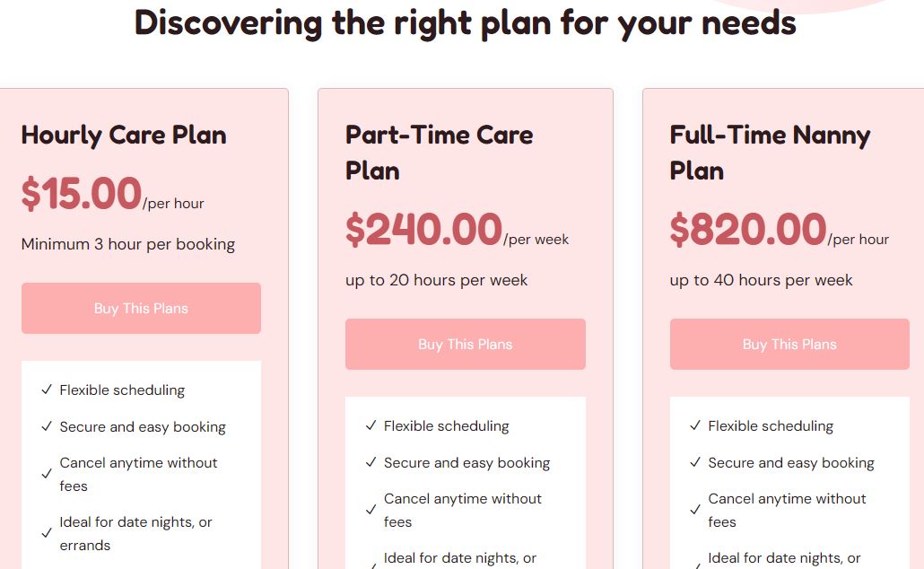Click Flexible scheduling checkmark in Full-Time Nanny Plan

(x=694, y=426)
